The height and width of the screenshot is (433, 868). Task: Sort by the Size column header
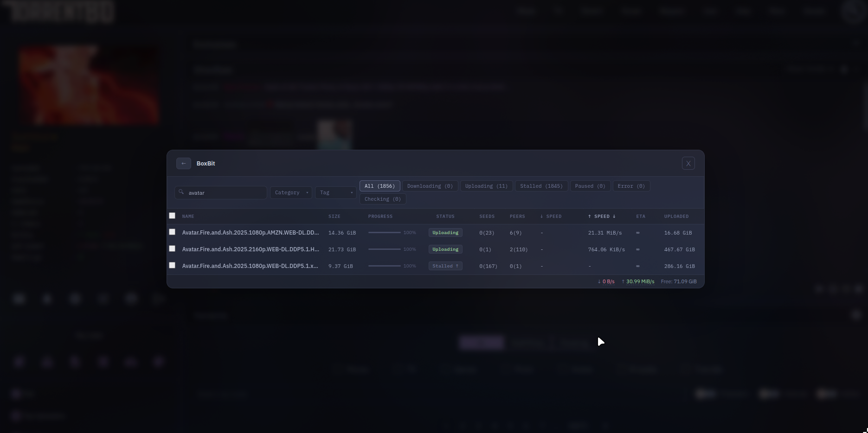click(x=334, y=216)
